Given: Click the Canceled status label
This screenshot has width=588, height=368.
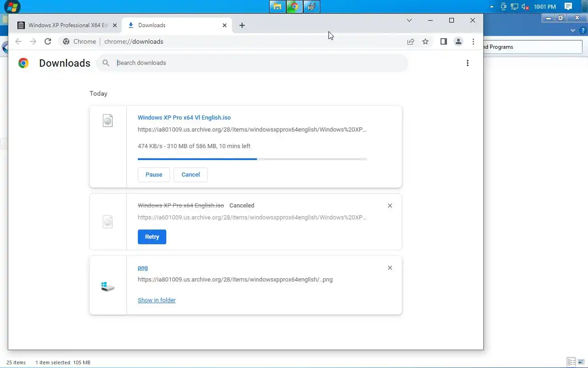Looking at the screenshot, I should 242,206.
